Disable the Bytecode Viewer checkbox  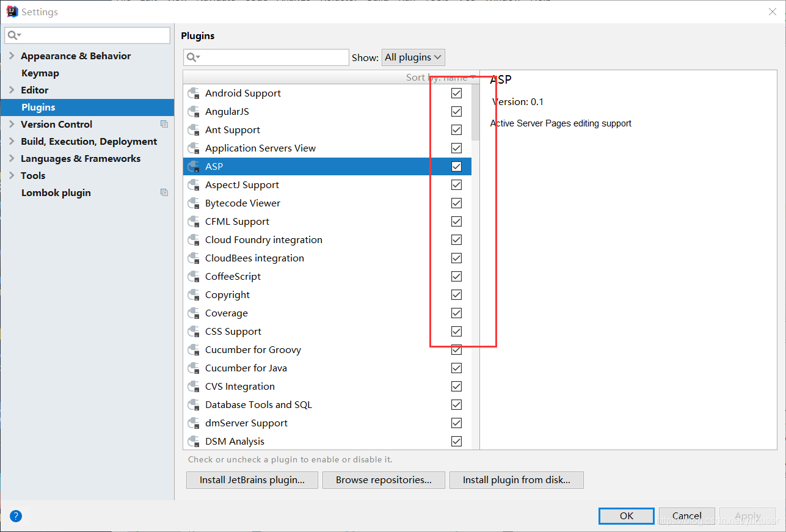[x=456, y=203]
